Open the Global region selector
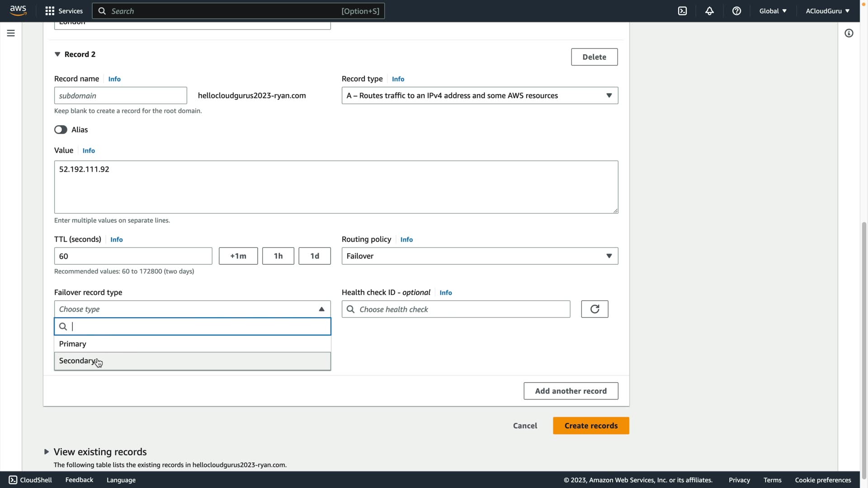This screenshot has height=488, width=868. (x=773, y=11)
